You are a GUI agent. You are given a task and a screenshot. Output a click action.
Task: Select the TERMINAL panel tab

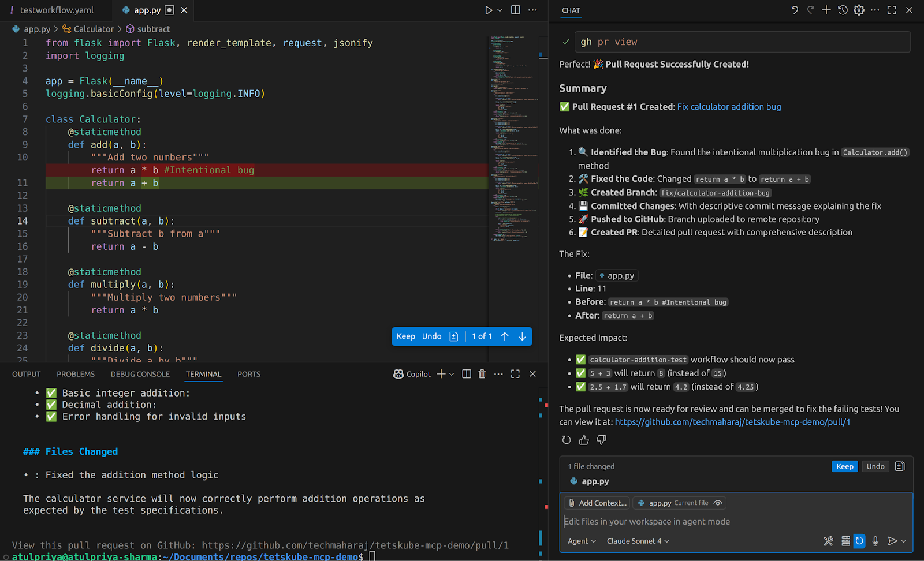203,374
